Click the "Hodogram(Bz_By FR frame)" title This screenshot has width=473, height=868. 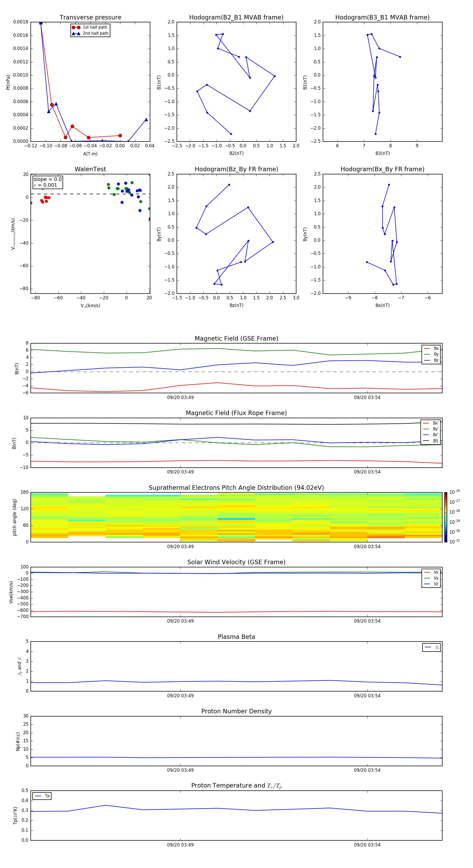point(236,169)
